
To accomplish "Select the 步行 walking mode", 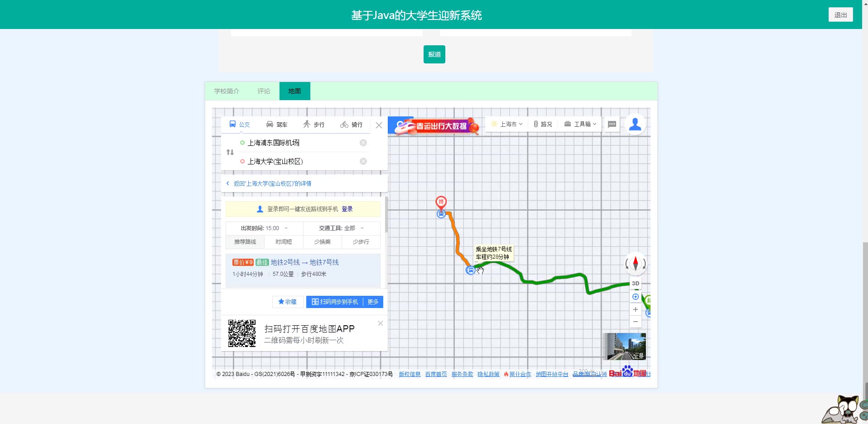I will pyautogui.click(x=314, y=125).
